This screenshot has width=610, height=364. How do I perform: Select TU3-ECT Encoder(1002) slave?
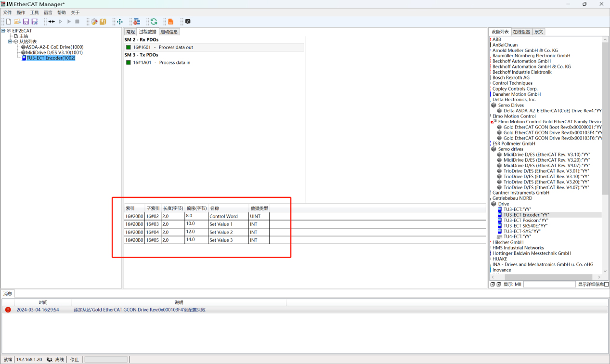(51, 58)
